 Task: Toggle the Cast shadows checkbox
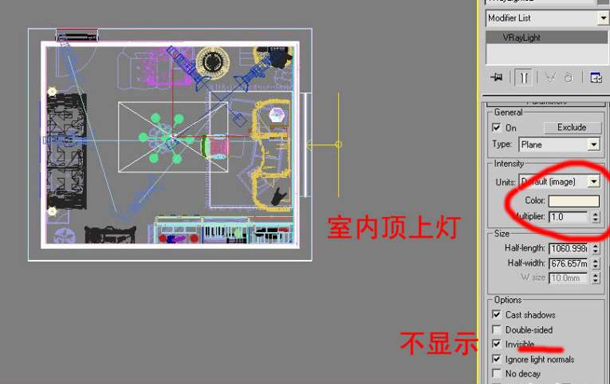(496, 314)
